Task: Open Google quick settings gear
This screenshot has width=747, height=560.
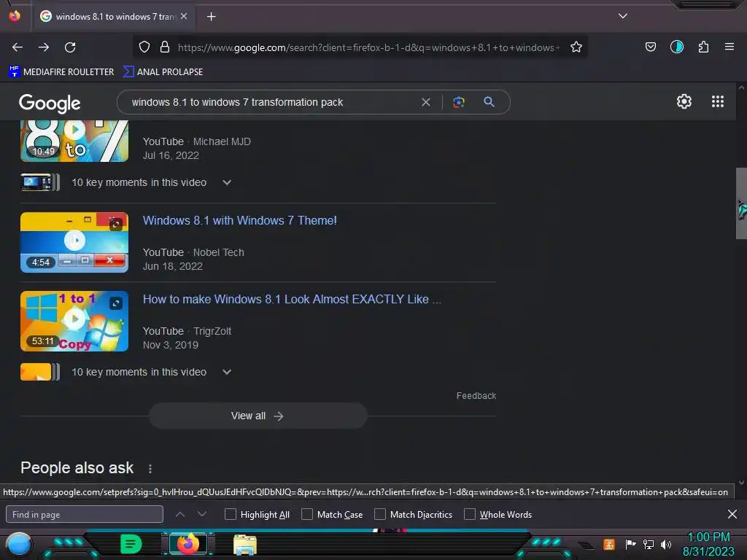Action: [x=684, y=101]
